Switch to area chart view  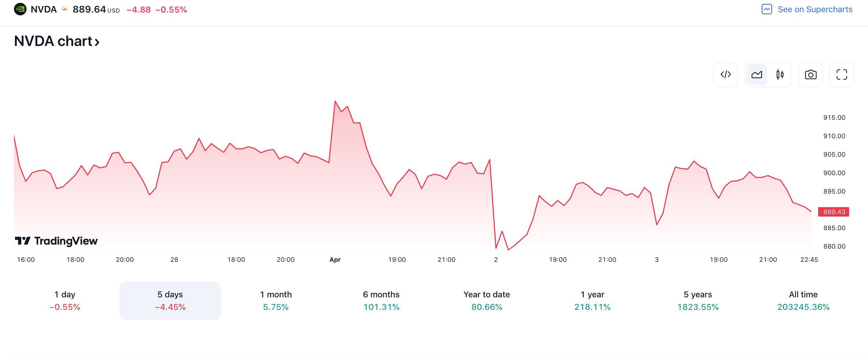(756, 75)
